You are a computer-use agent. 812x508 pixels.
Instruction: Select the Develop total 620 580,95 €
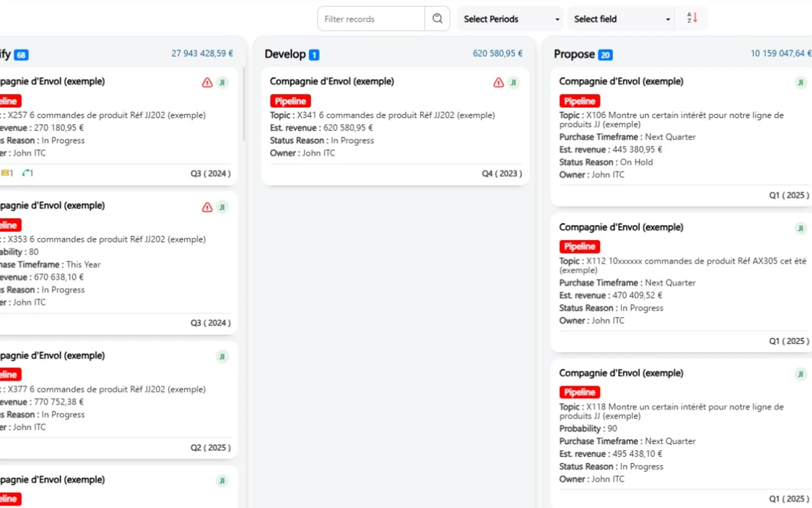(498, 53)
